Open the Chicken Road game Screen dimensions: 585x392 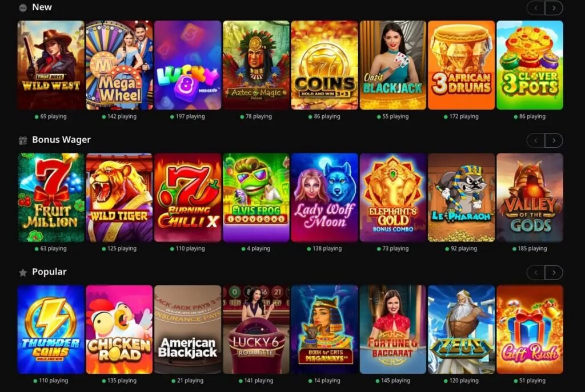[119, 330]
